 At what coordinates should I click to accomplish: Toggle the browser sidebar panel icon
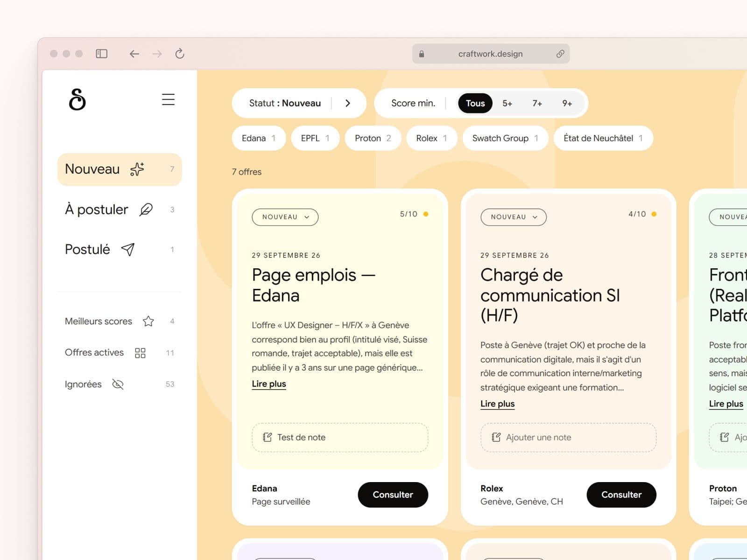coord(101,54)
